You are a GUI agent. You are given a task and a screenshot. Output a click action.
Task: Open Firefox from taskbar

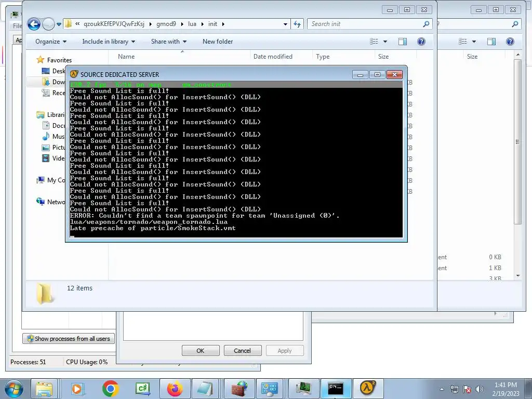(x=175, y=389)
